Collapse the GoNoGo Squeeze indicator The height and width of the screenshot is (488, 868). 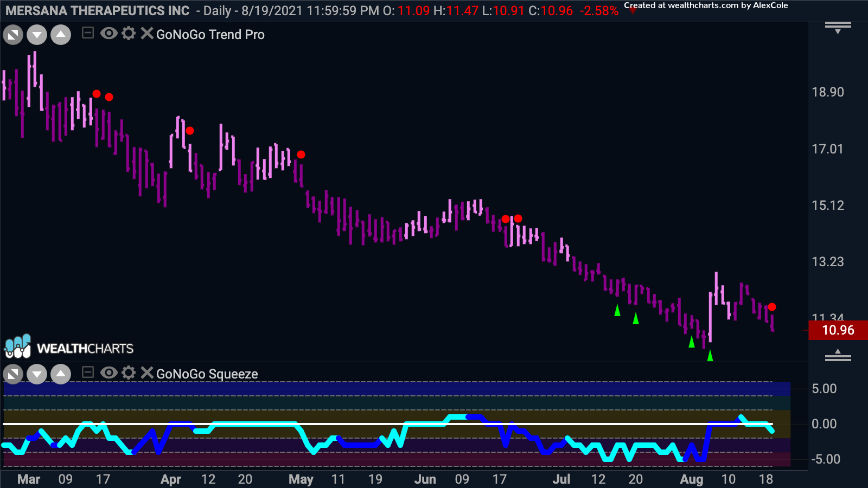[88, 373]
